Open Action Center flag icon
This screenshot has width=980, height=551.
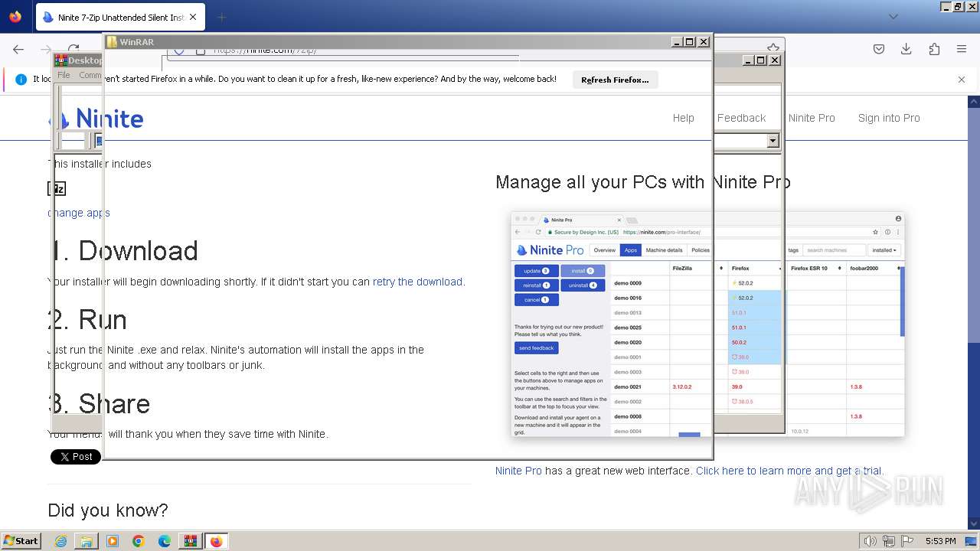click(x=906, y=541)
